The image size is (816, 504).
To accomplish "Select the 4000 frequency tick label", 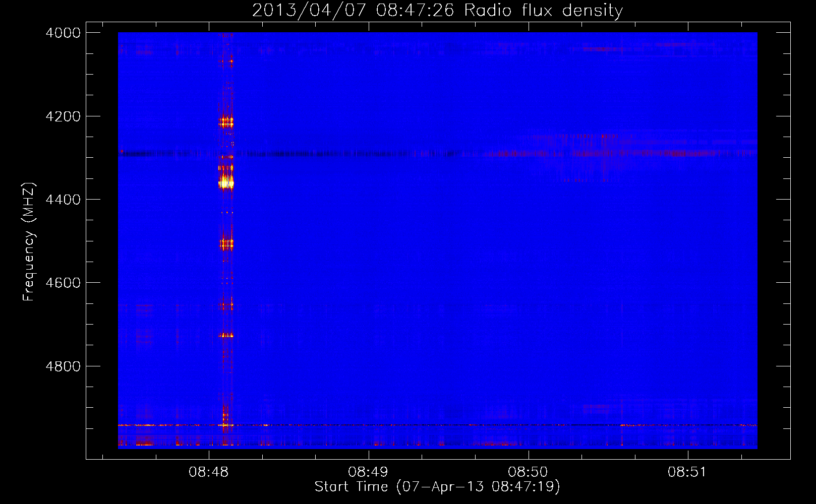I will 63,33.
